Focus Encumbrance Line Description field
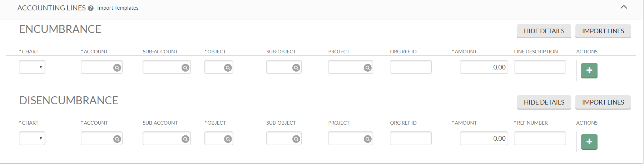Viewport: 644px width, 164px height. pyautogui.click(x=540, y=67)
